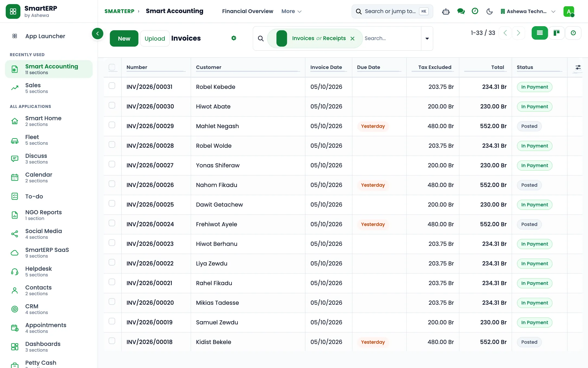The image size is (588, 368).
Task: Open the Fleet app
Action: (x=49, y=140)
